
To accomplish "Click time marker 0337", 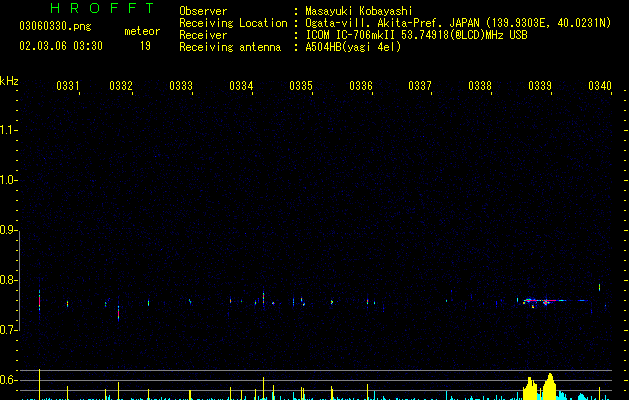I will click(420, 85).
